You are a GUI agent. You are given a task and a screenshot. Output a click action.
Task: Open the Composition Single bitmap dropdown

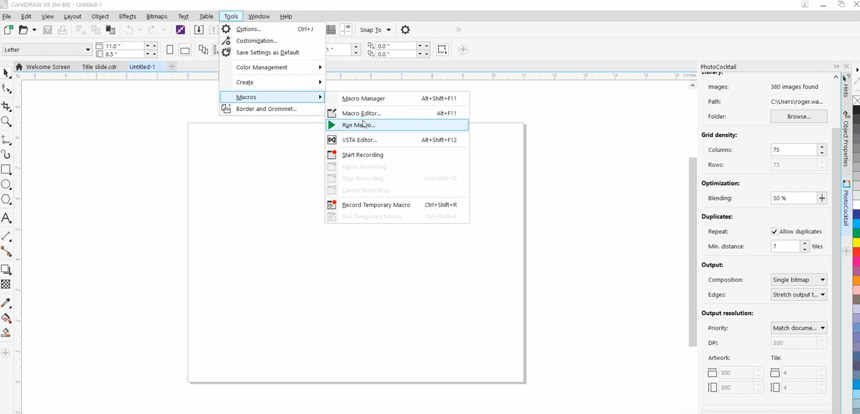click(799, 280)
